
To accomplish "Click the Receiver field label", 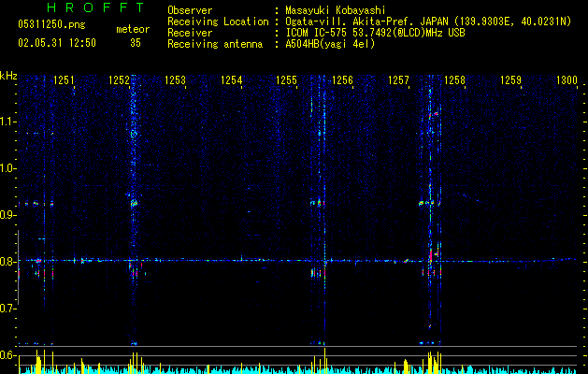I will coord(190,33).
